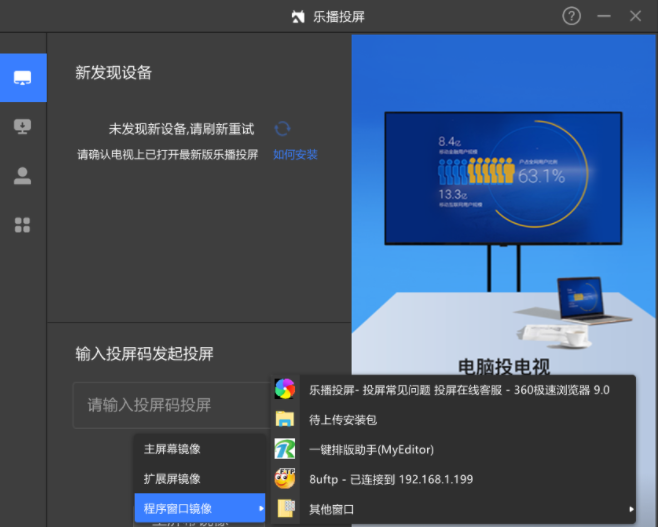Expand arrow next to 程序窗口镜像

(261, 509)
